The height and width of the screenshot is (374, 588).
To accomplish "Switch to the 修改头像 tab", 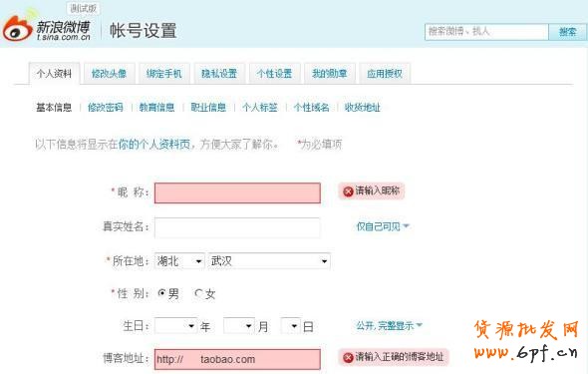I will 109,74.
